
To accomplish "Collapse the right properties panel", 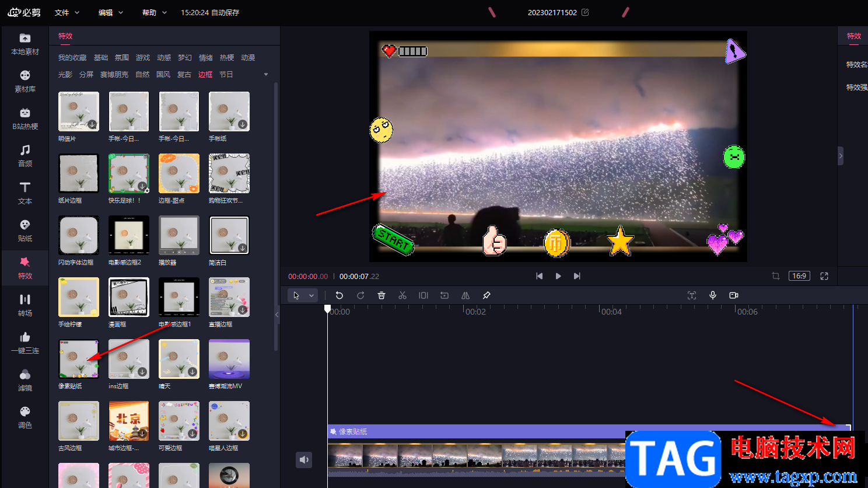I will [841, 156].
